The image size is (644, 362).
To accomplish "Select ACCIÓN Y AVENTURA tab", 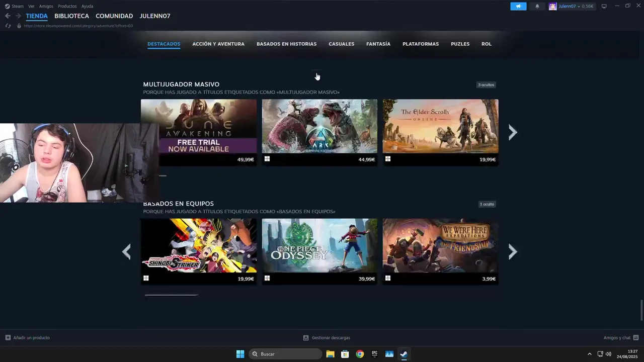I will [218, 44].
